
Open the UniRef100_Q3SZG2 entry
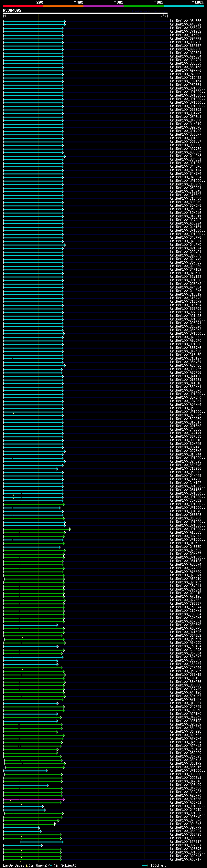pos(186,110)
